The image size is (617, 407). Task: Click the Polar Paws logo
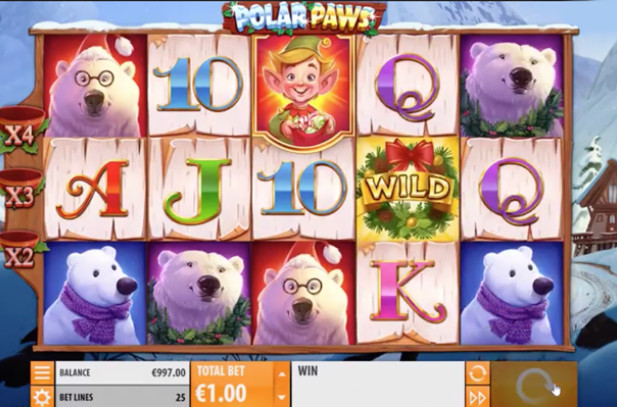coord(304,18)
